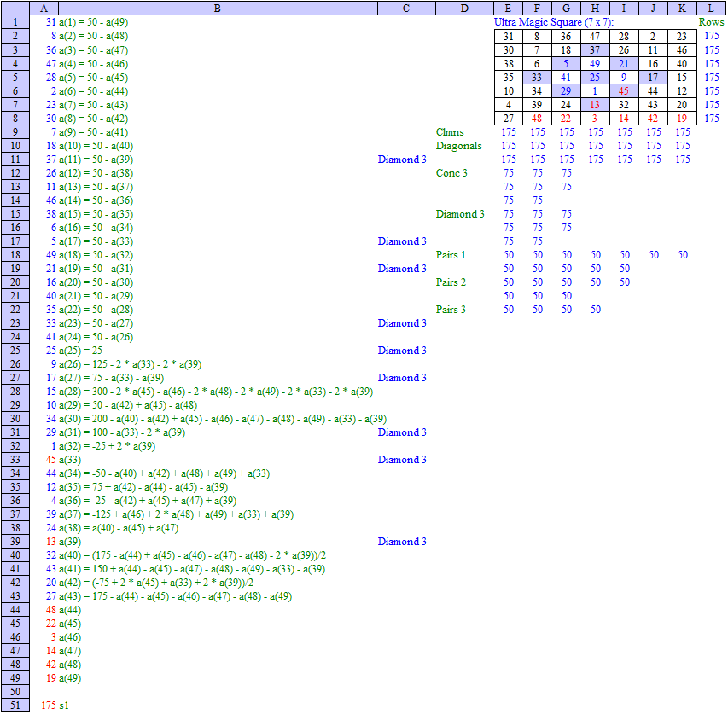Viewport: 728px width, 714px height.
Task: Select the formula for a(30)
Action: (223, 419)
